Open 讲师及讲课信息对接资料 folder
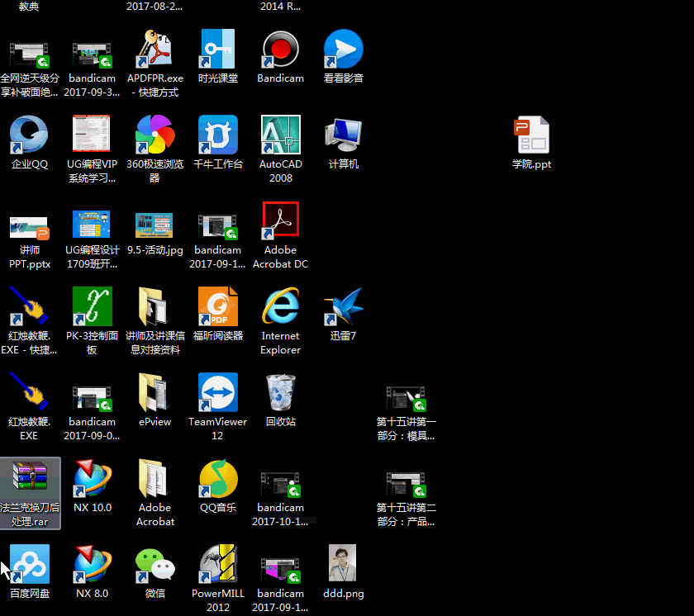694x616 pixels. tap(155, 321)
